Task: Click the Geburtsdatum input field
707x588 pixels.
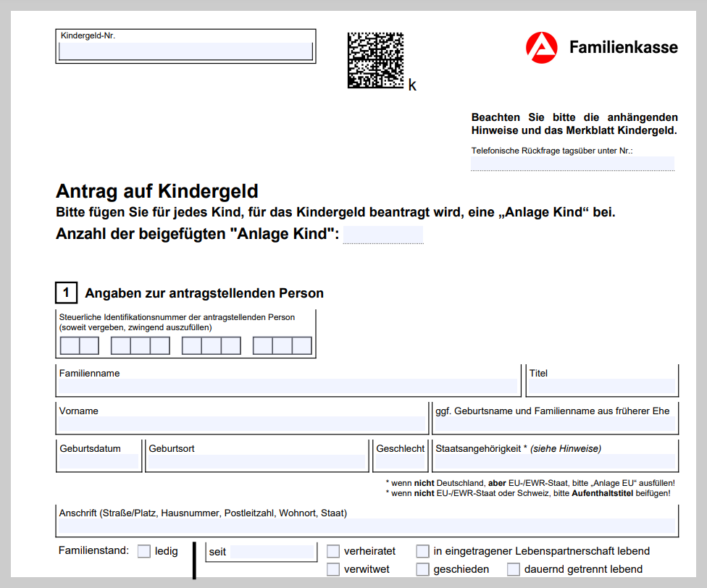Action: click(99, 462)
